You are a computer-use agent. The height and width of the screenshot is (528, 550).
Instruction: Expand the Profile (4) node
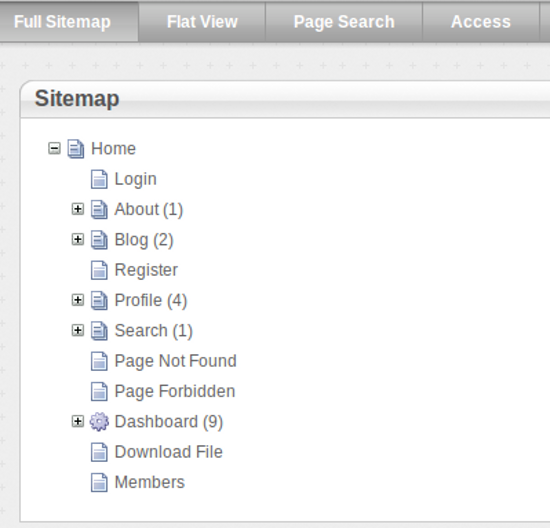[x=78, y=300]
